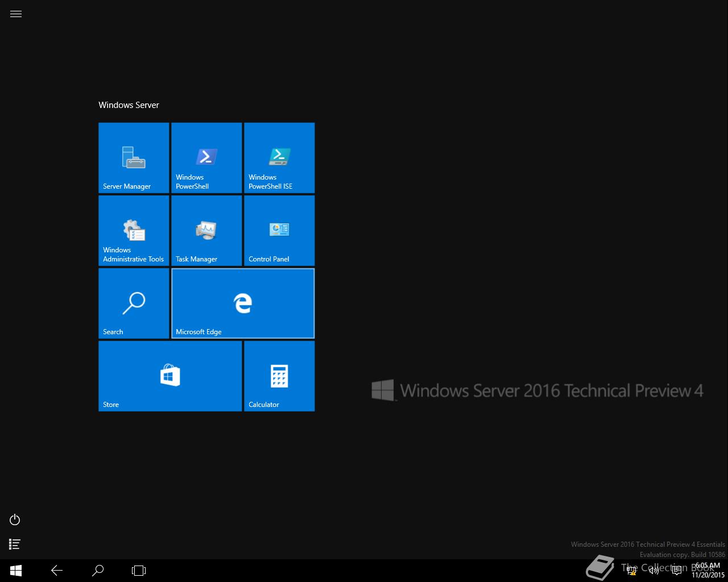Click the Windows Server group heading
728x582 pixels.
[x=129, y=105]
